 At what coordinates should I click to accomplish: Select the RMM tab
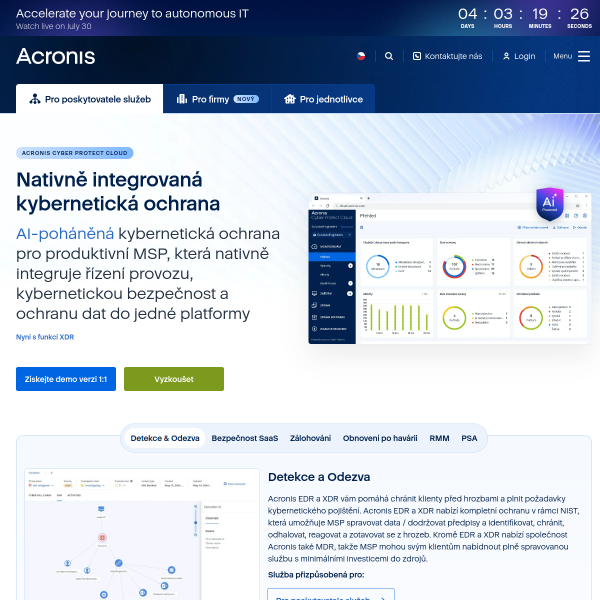[x=439, y=438]
